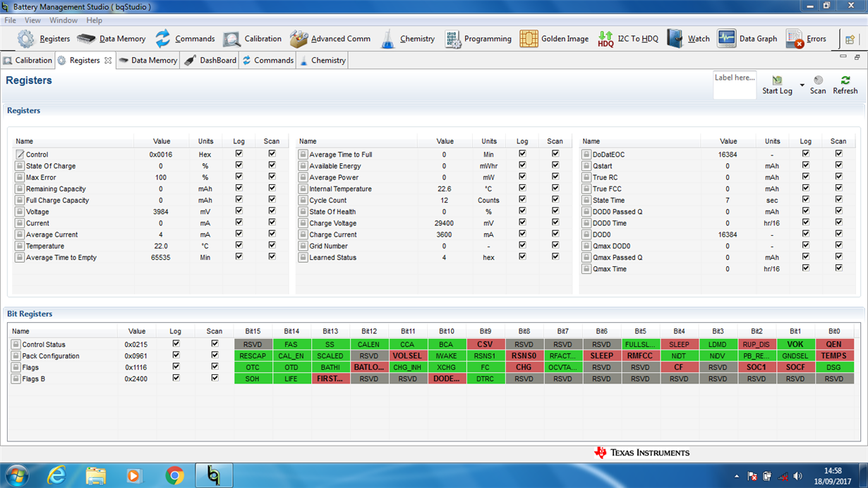The image size is (868, 488).
Task: Toggle Log checkbox for True FCC
Action: 805,188
